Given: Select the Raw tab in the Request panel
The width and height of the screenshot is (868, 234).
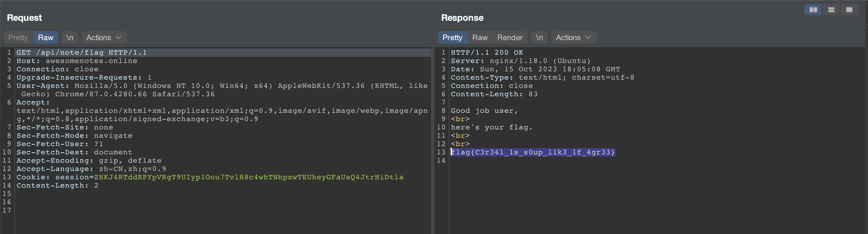Looking at the screenshot, I should point(46,37).
